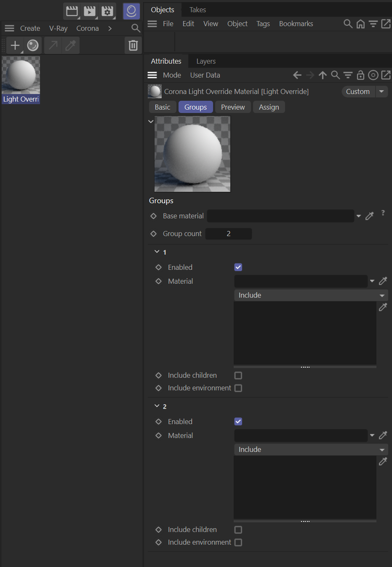Open the Create menu in Material Manager
The height and width of the screenshot is (567, 392).
(30, 28)
